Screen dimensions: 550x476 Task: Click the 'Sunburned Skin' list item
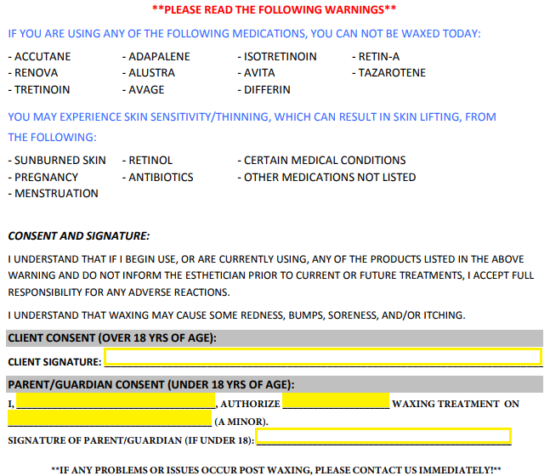[x=57, y=160]
